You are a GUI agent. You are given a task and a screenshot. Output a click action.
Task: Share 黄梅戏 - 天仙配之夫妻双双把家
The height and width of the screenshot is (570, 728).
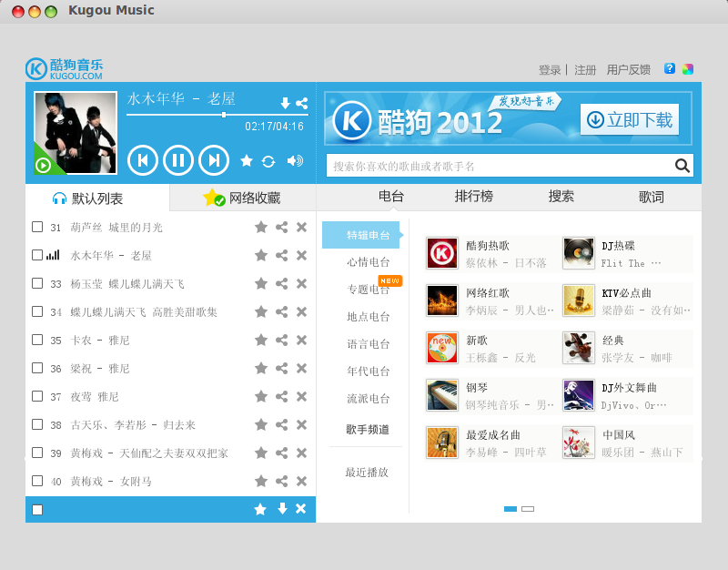point(281,453)
